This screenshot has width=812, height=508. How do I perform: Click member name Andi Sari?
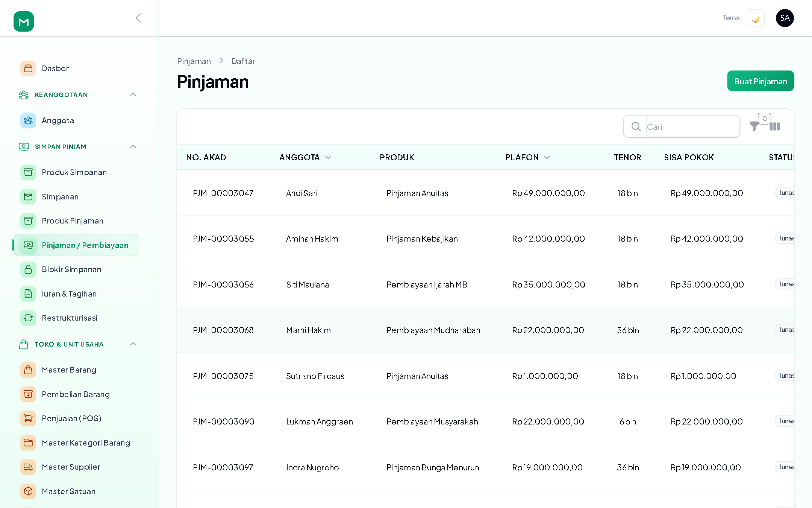(x=301, y=193)
